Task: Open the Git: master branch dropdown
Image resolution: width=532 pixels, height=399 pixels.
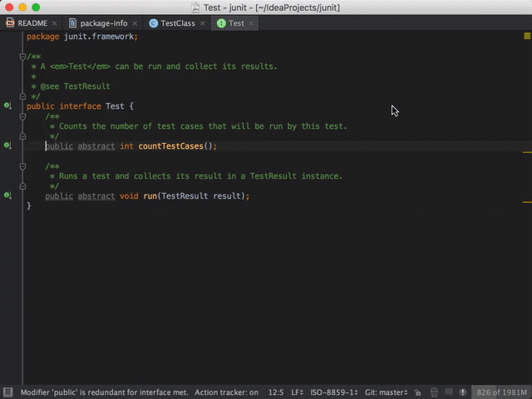Action: pyautogui.click(x=386, y=392)
